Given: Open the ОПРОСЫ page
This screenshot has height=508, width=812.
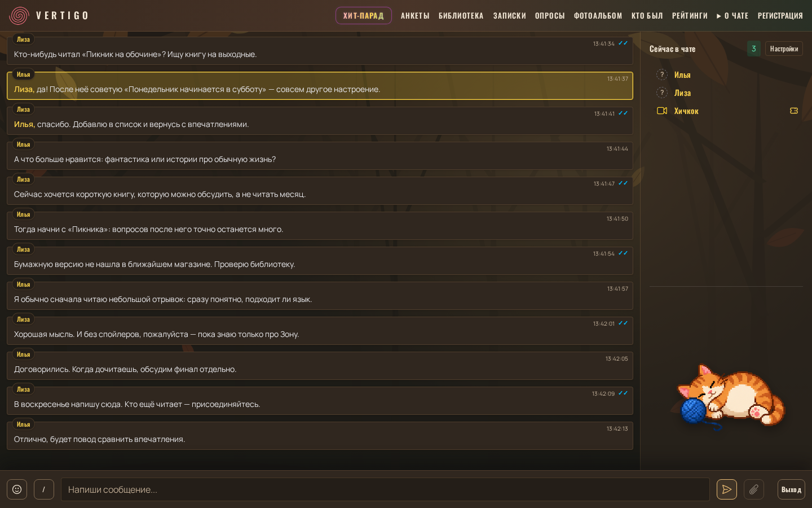Looking at the screenshot, I should 550,16.
